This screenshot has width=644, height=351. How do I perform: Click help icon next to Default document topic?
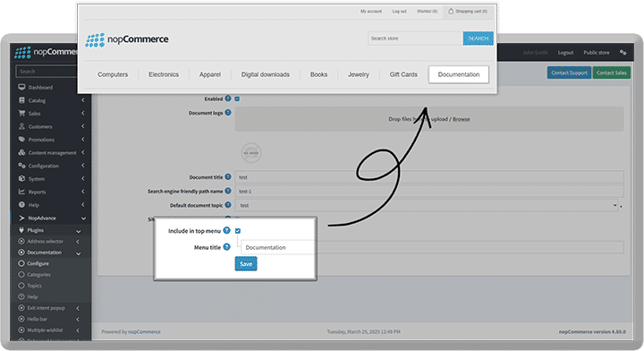(228, 205)
